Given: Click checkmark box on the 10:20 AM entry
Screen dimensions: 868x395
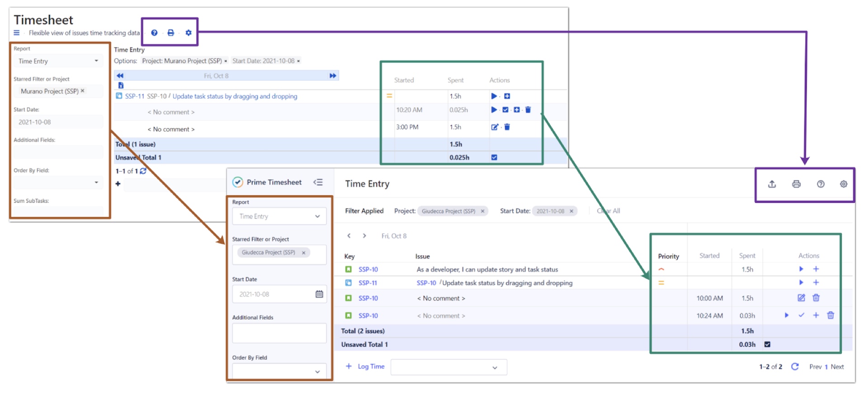Looking at the screenshot, I should [x=505, y=110].
